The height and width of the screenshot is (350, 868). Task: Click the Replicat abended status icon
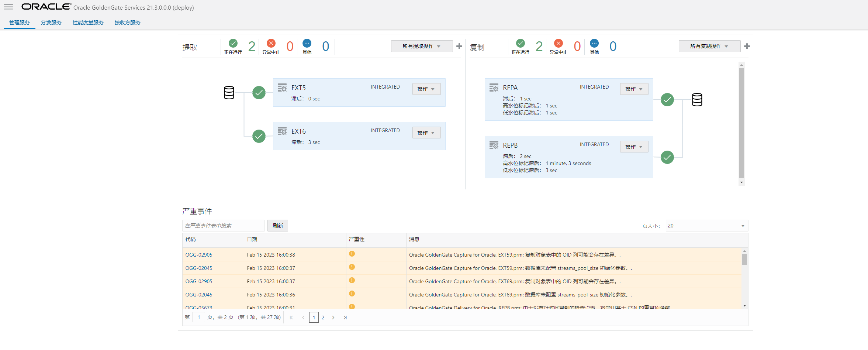point(559,43)
